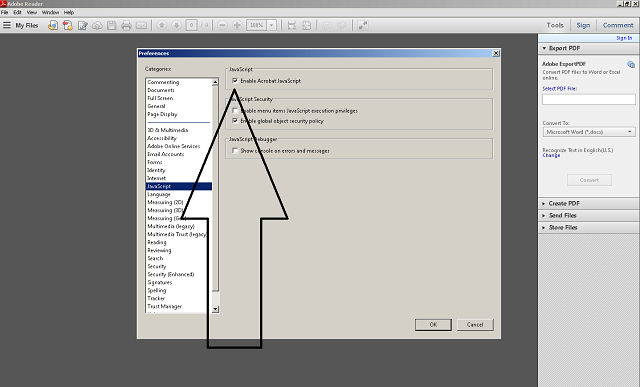Click the Select PDF File link
The image size is (640, 387).
pos(559,89)
